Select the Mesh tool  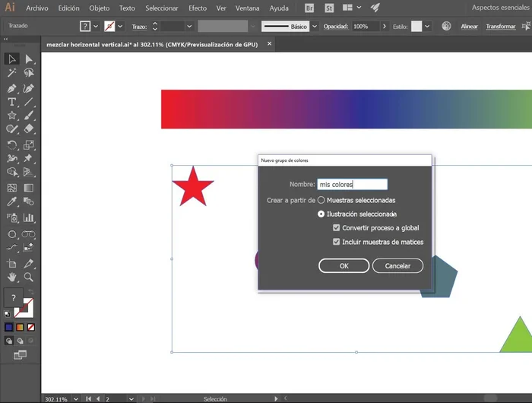click(x=12, y=188)
